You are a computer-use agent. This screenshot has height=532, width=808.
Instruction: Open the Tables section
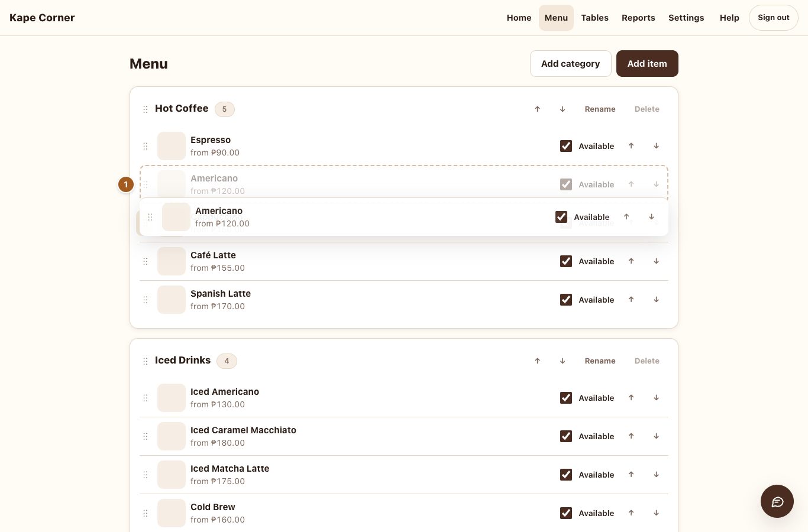[x=594, y=18]
